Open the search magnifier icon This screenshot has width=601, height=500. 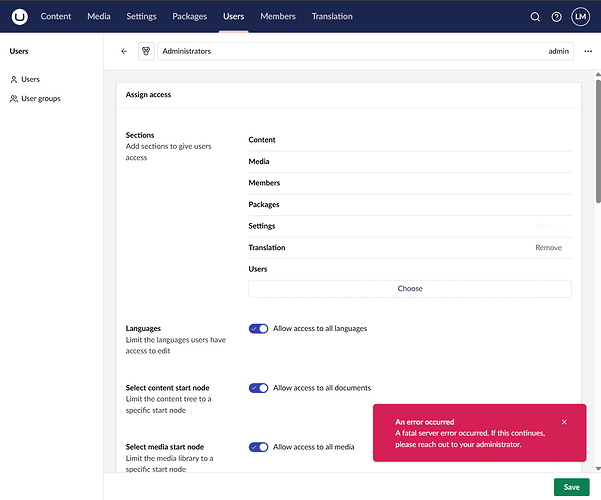pyautogui.click(x=535, y=17)
